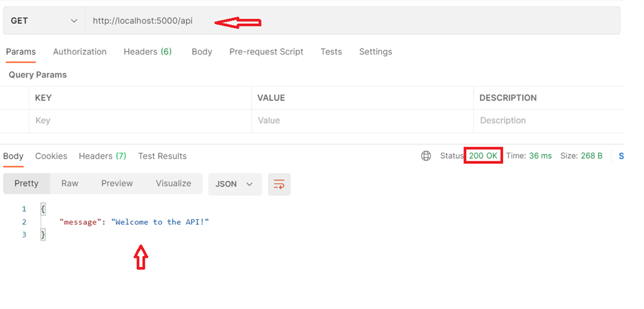Open the Pre-request Script tab
Viewport: 644px width, 309px height.
[x=266, y=51]
